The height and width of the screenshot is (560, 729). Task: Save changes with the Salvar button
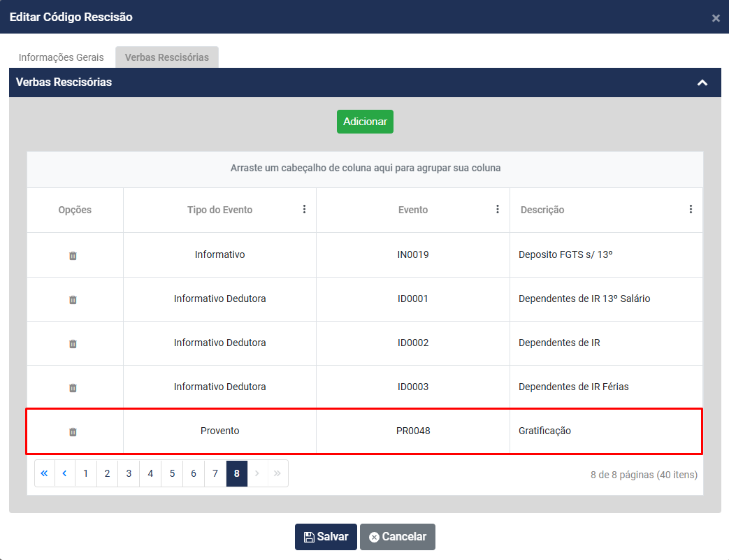coord(326,537)
